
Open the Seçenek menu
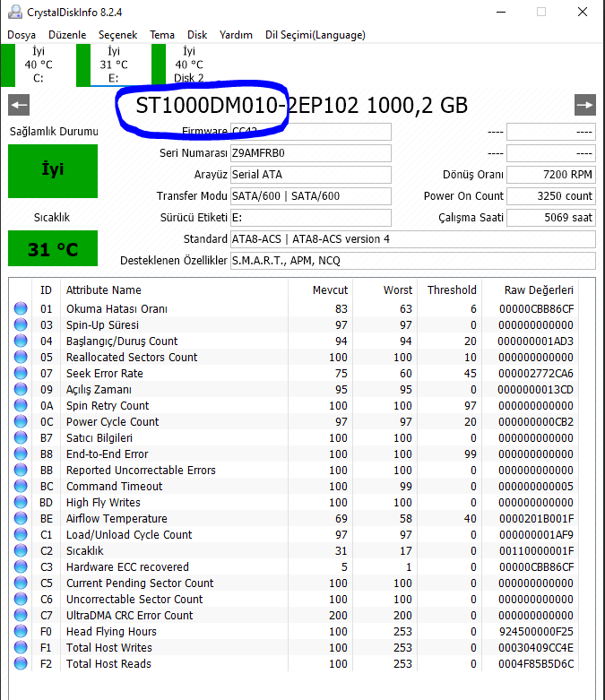(x=118, y=35)
